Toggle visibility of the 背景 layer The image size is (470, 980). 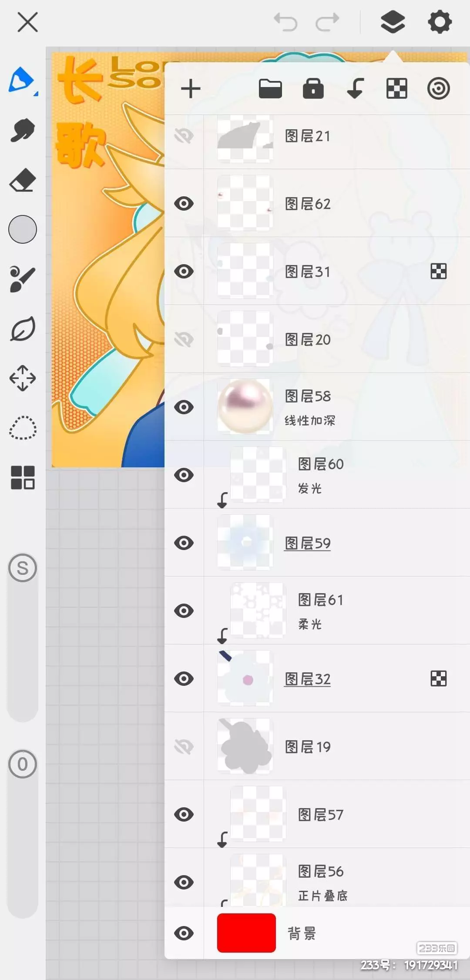(x=184, y=933)
